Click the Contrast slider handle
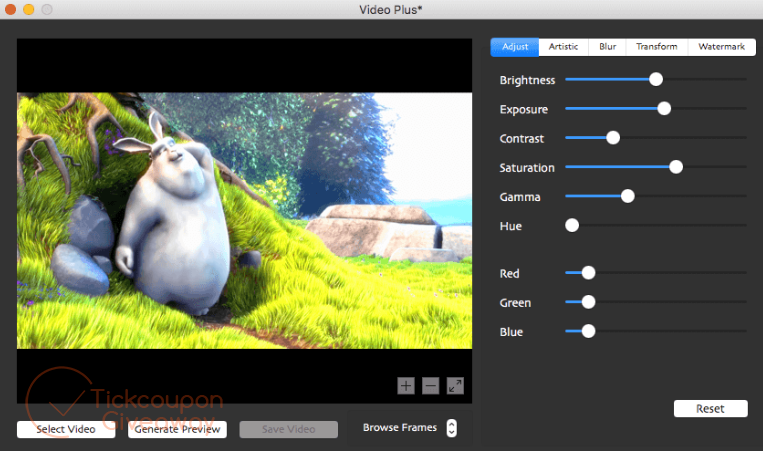This screenshot has height=451, width=763. point(613,138)
